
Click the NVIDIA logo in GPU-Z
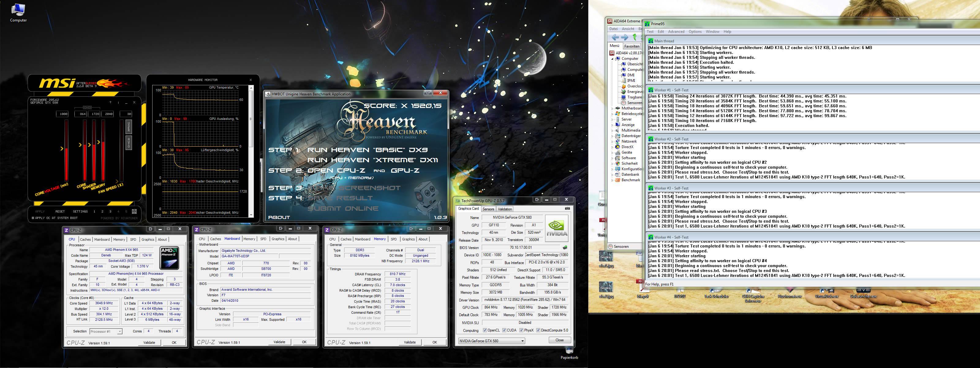click(556, 228)
